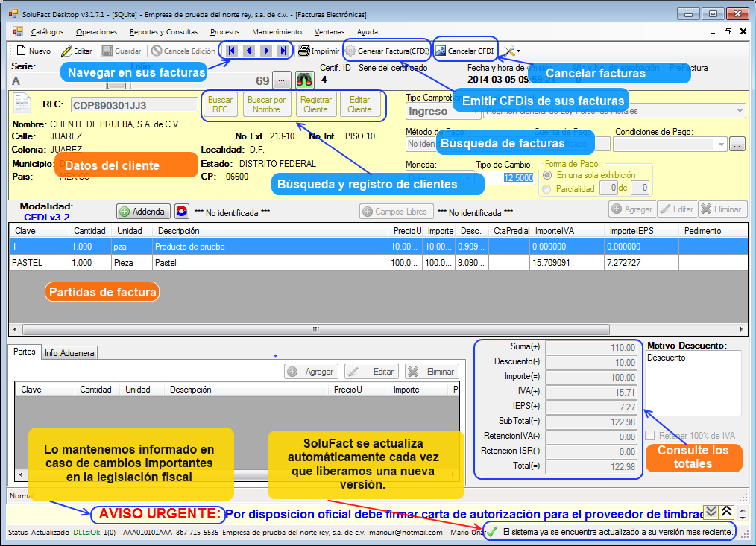Click the red and blue icon beside Addenda
Screen dimensions: 756x546
tap(182, 211)
